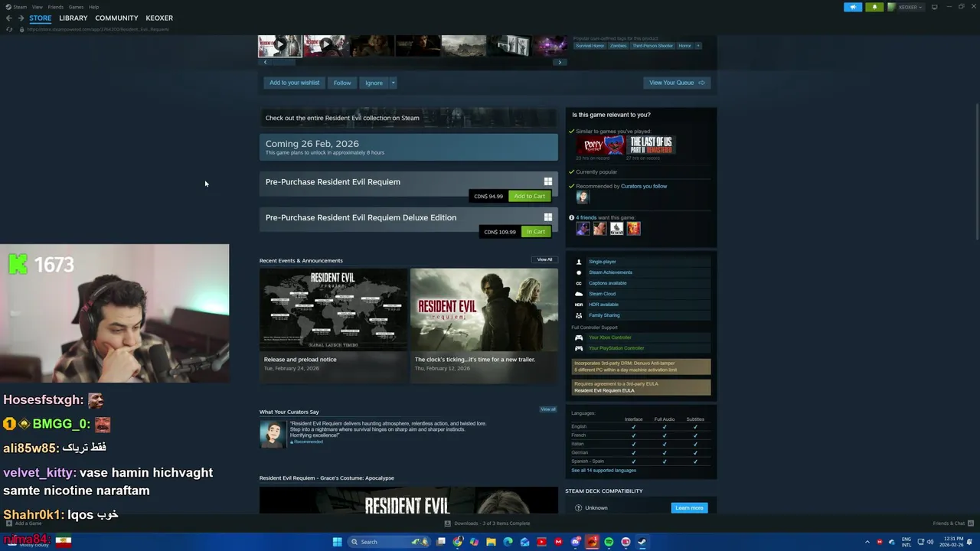980x551 pixels.
Task: Click the Ignore button
Action: pos(374,83)
